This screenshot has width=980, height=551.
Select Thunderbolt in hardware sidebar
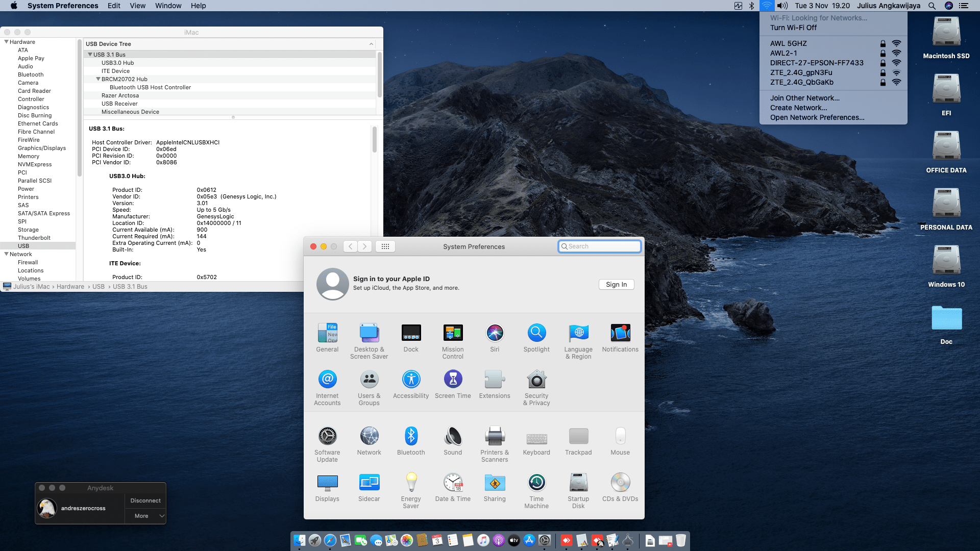click(x=34, y=238)
